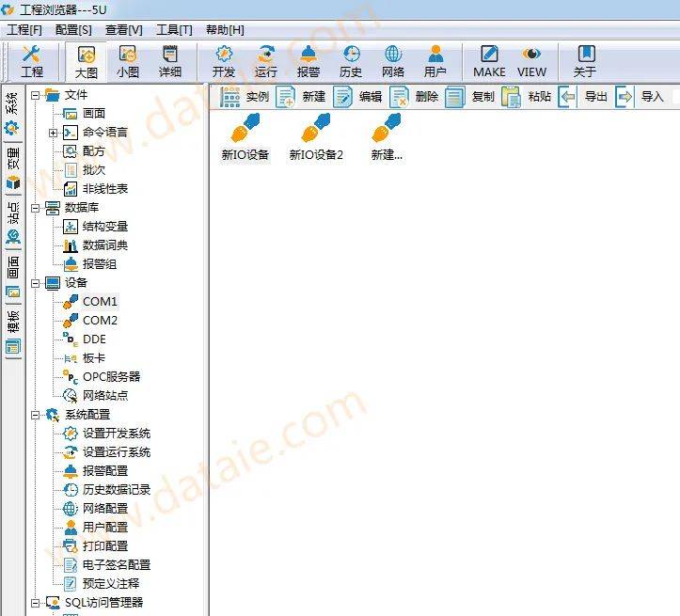
Task: Expand the 命令语言 tree node
Action: point(53,133)
